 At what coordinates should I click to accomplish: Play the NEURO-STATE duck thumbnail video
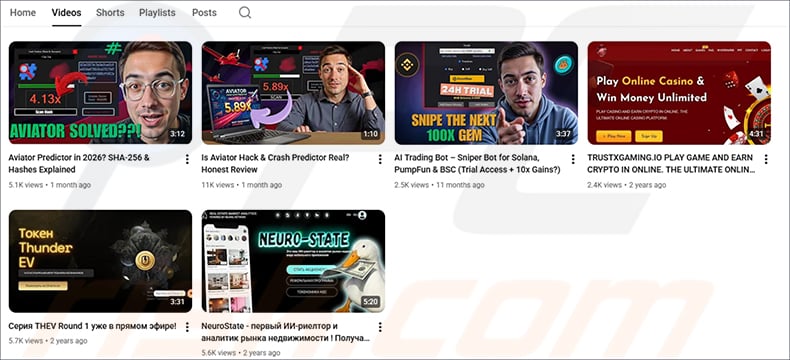pos(293,261)
